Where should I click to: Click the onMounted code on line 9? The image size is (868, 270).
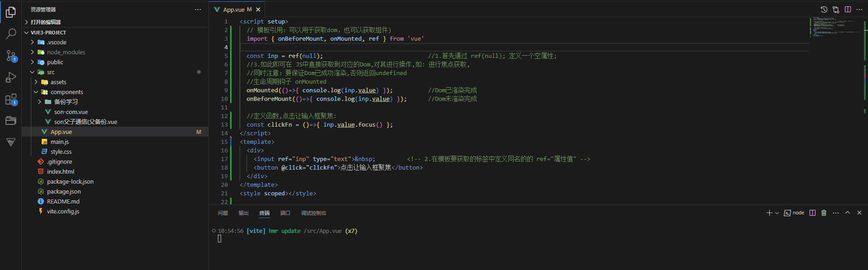tap(319, 90)
